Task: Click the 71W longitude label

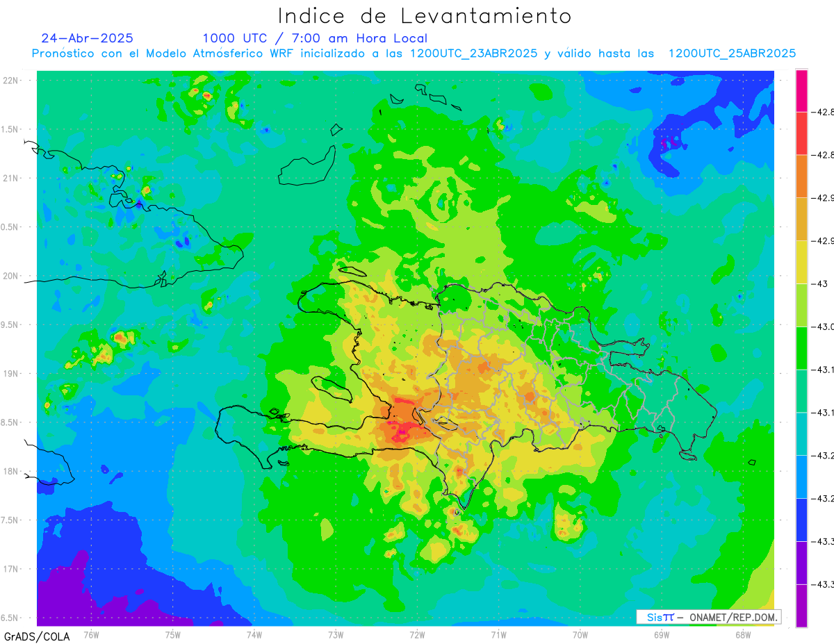Action: tap(498, 634)
